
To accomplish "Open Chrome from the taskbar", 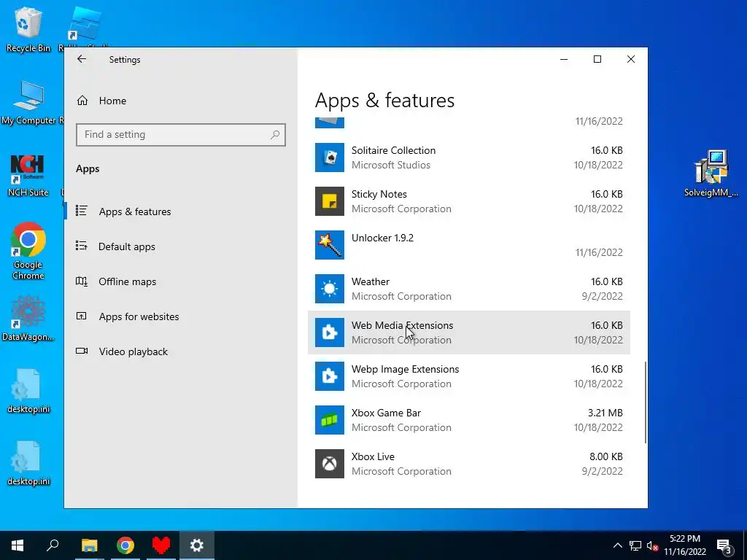I will pos(125,545).
